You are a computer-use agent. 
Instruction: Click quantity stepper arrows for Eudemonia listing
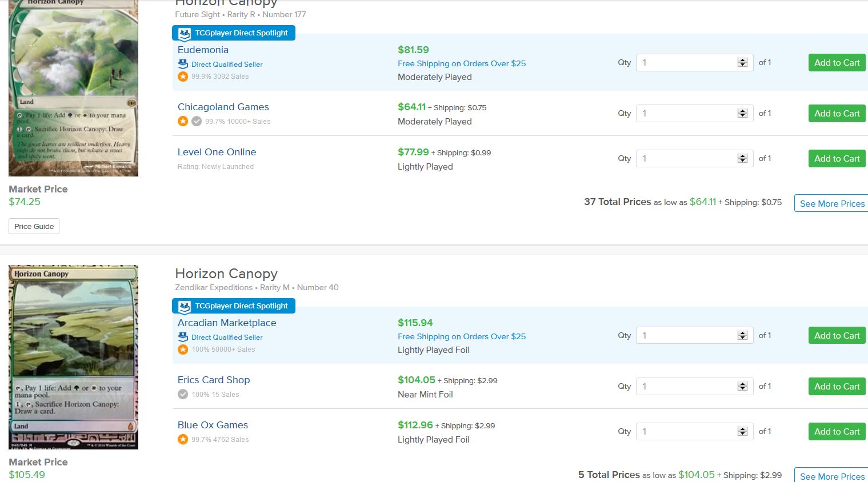click(742, 63)
